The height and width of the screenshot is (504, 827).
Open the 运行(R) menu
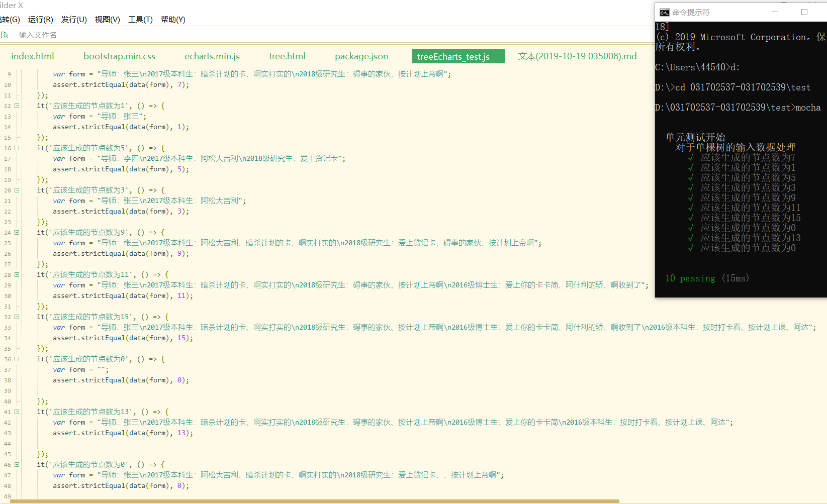41,20
